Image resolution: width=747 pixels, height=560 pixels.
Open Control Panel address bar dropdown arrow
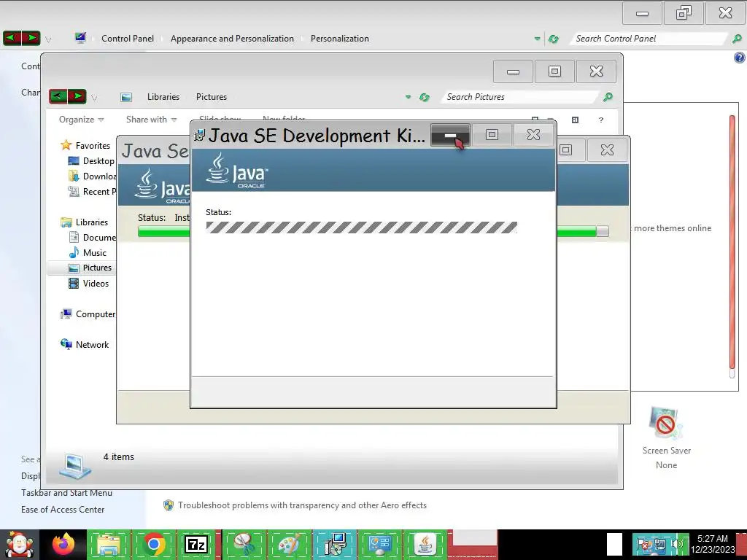(x=537, y=39)
